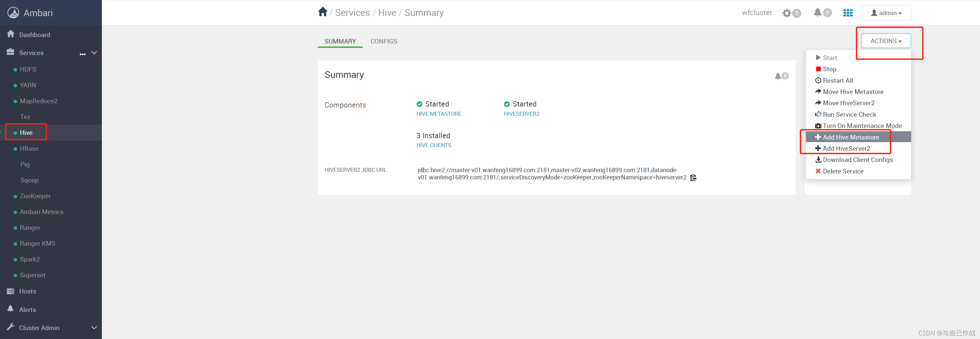Click Hive in the breadcrumb
The height and width of the screenshot is (339, 980).
[x=387, y=13]
